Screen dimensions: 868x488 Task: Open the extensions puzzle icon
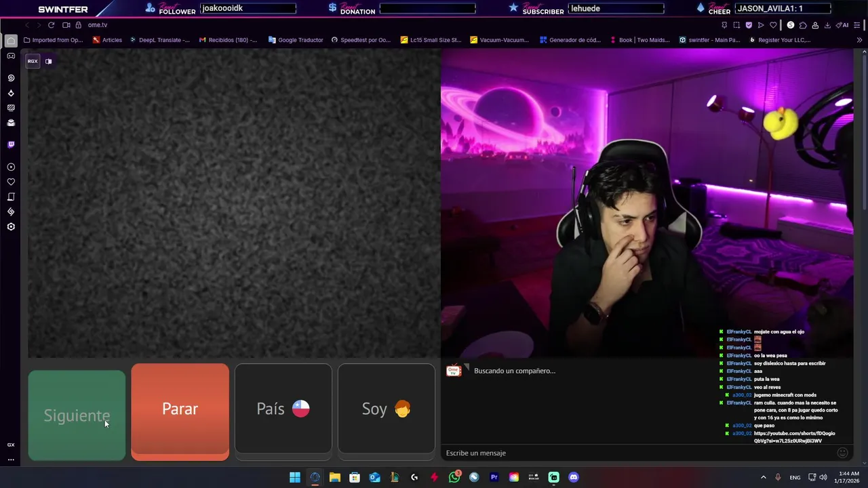[803, 25]
